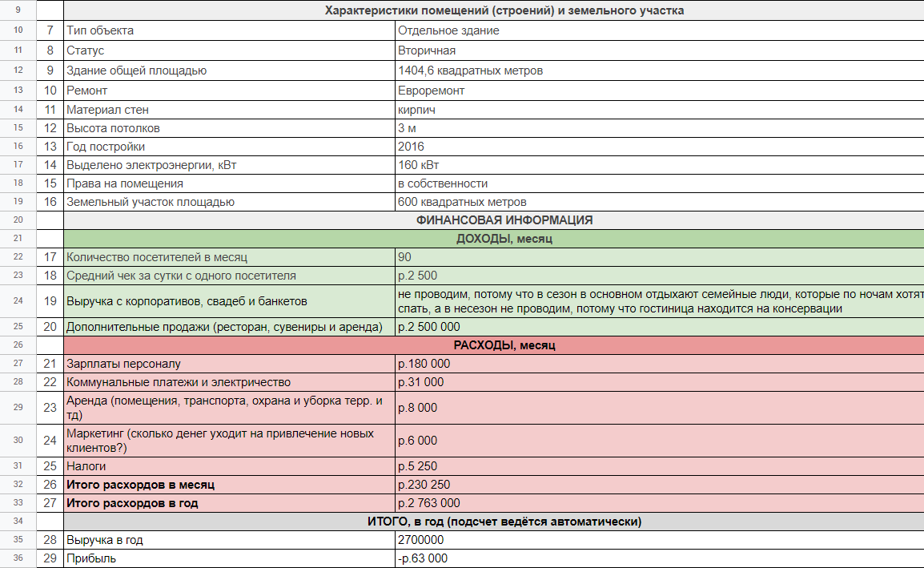Click the 'Выручка в год' cell
The height and width of the screenshot is (568, 924).
pos(229,540)
